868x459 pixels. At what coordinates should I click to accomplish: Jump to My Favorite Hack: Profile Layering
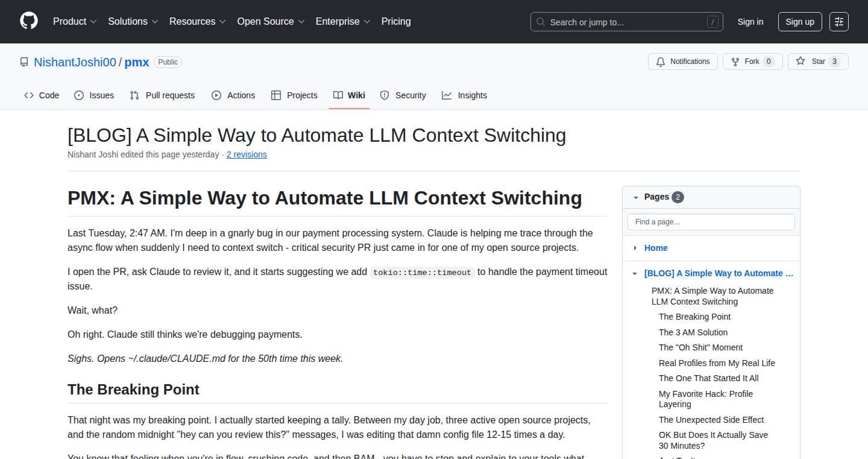click(x=706, y=399)
